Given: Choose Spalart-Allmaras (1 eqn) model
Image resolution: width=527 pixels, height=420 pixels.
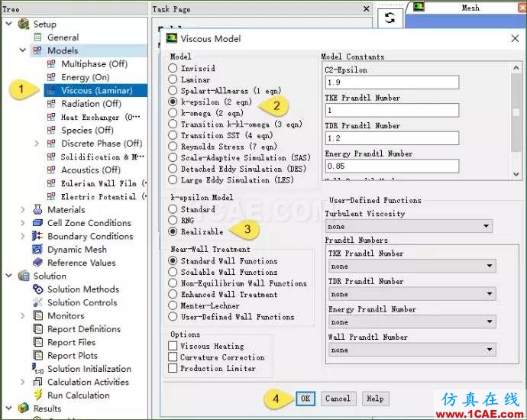Looking at the screenshot, I should tap(173, 91).
